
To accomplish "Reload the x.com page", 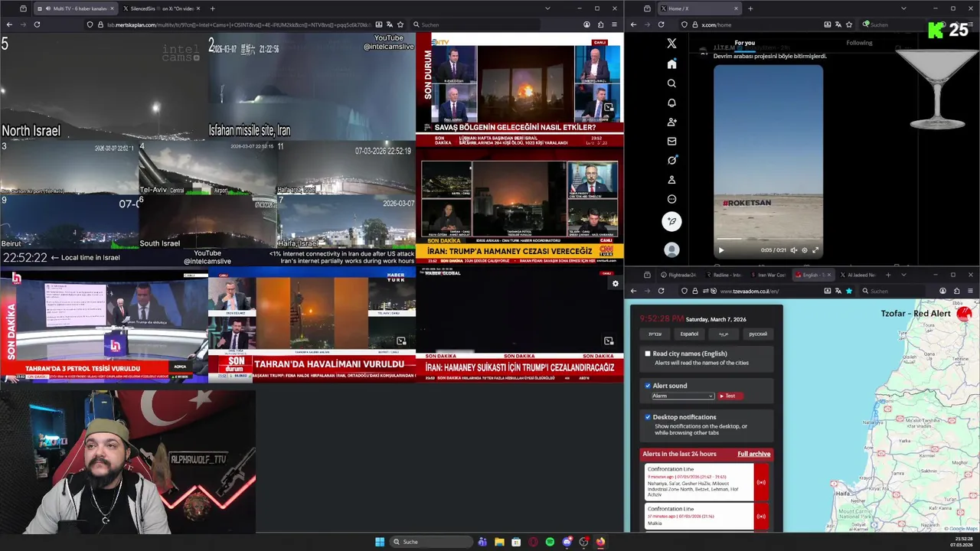I will click(661, 24).
